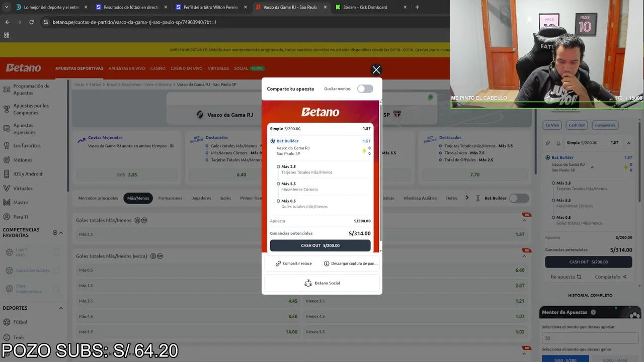The image size is (644, 362).
Task: Collapse Goles totales Más/Menos (extra) section
Action: (524, 256)
